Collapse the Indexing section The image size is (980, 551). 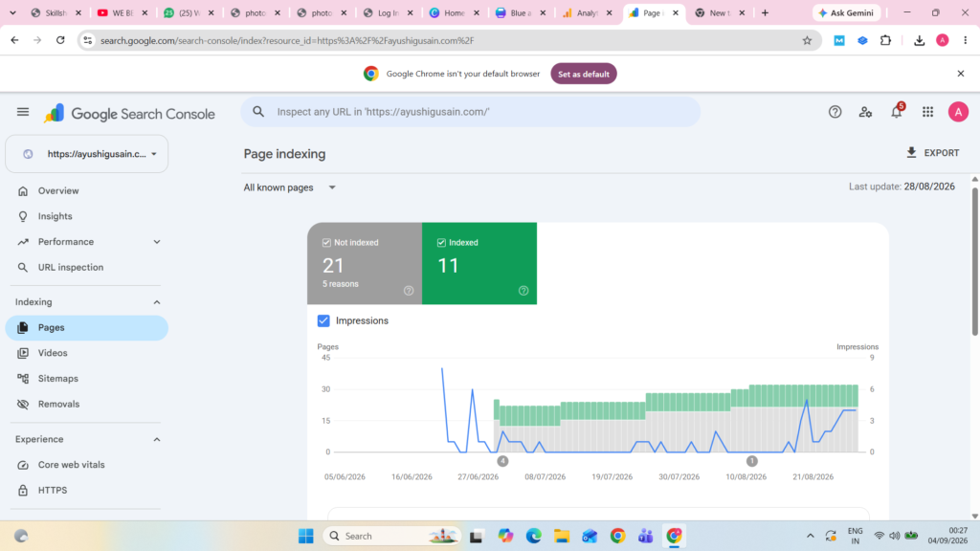point(157,302)
